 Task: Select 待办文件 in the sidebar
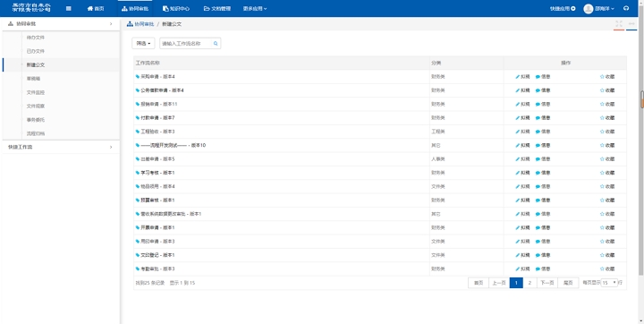pos(35,38)
